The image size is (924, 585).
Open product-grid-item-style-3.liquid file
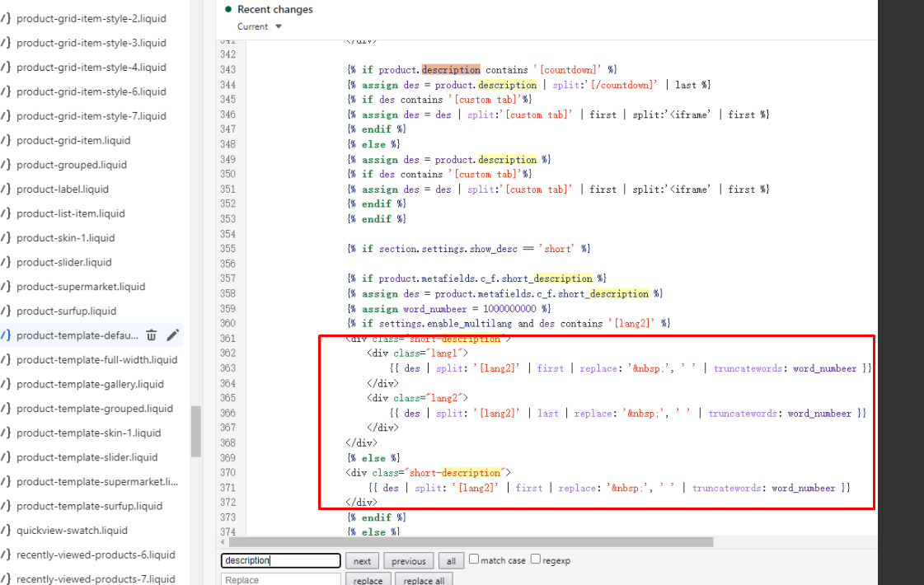point(91,43)
